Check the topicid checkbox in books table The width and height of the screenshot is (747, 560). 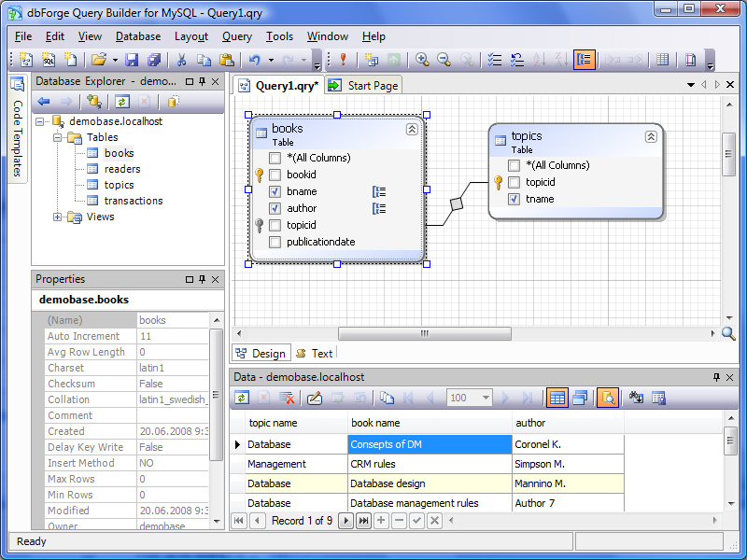pyautogui.click(x=275, y=225)
